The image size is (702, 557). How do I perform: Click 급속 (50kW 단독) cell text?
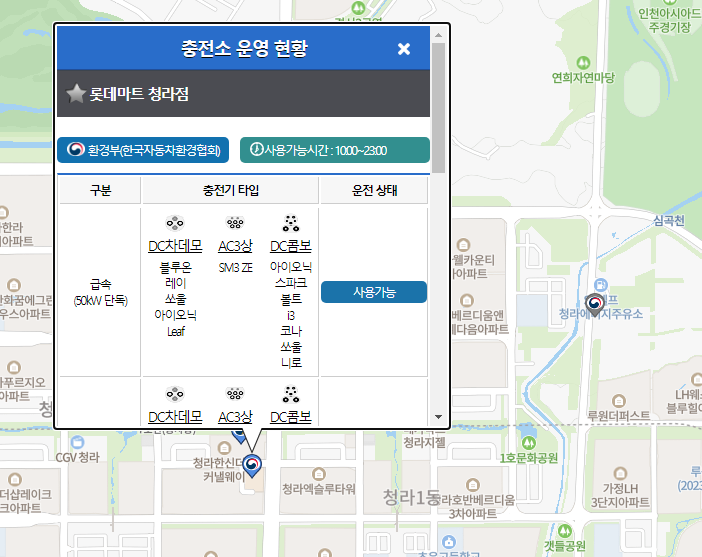click(x=100, y=292)
